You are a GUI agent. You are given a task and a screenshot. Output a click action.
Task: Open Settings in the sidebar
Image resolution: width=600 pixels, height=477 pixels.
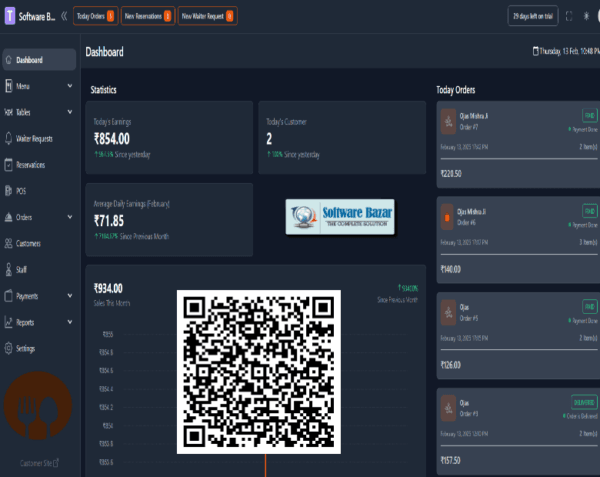pyautogui.click(x=39, y=348)
